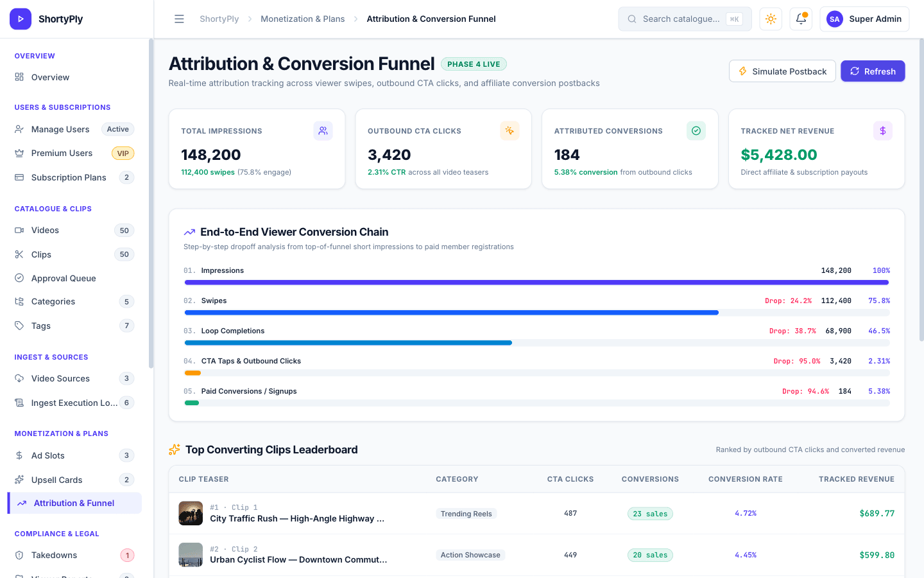Viewport: 924px width, 578px height.
Task: Toggle the sidebar hamburger menu icon
Action: (x=179, y=19)
